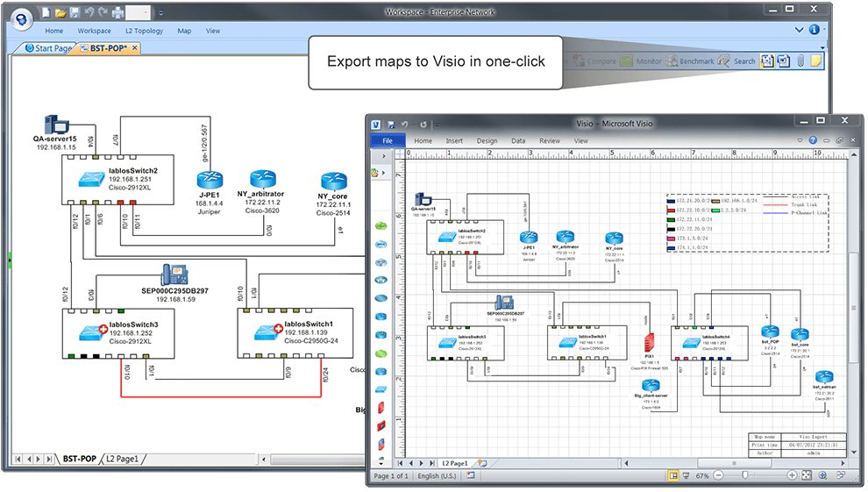Open the small dropdown arrow next to info icon
The height and width of the screenshot is (492, 868).
click(x=824, y=30)
